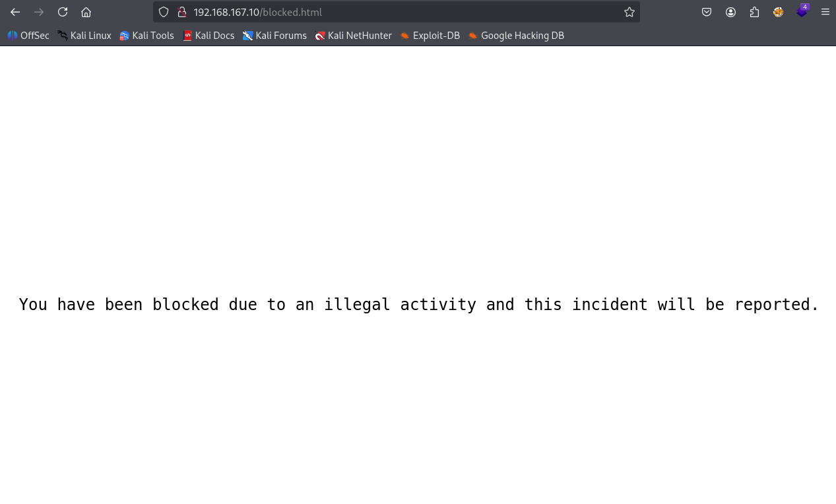This screenshot has width=836, height=504.
Task: Open the purple extension with badge 4
Action: pos(802,12)
